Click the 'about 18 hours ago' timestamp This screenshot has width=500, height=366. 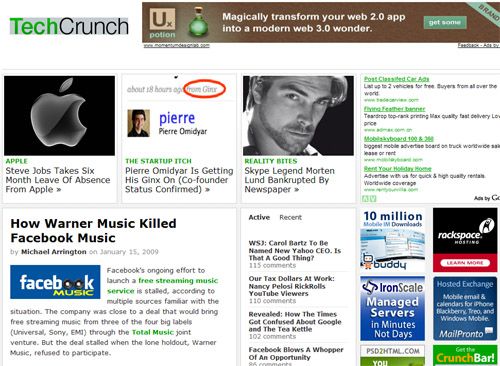tap(155, 89)
